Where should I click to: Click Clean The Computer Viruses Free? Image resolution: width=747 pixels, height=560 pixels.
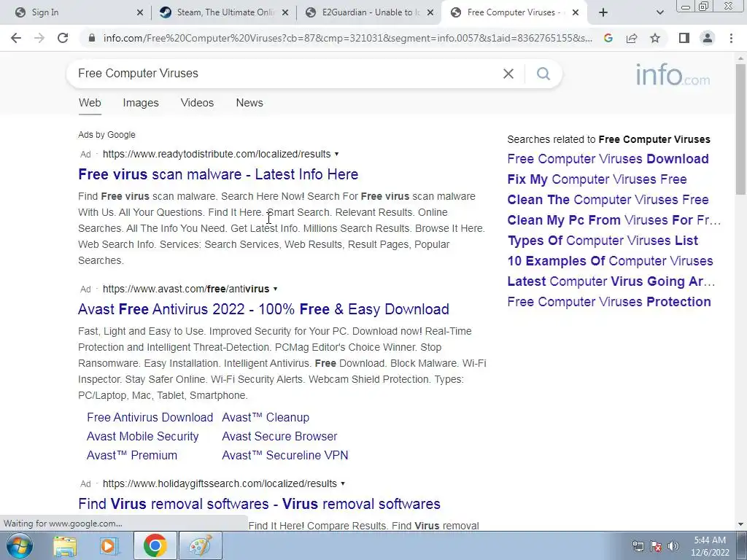[x=608, y=200]
